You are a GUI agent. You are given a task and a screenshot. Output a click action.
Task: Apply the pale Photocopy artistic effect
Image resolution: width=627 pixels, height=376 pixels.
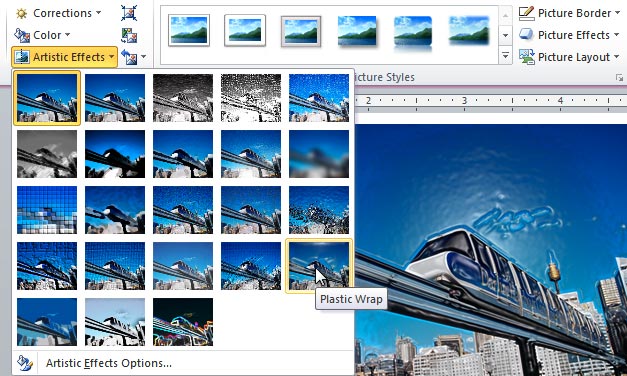pos(115,322)
